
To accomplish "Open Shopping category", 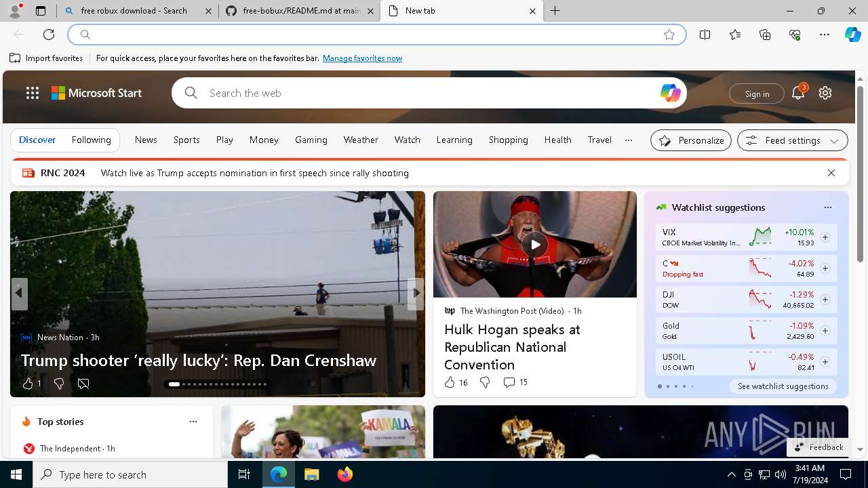I will pos(509,140).
